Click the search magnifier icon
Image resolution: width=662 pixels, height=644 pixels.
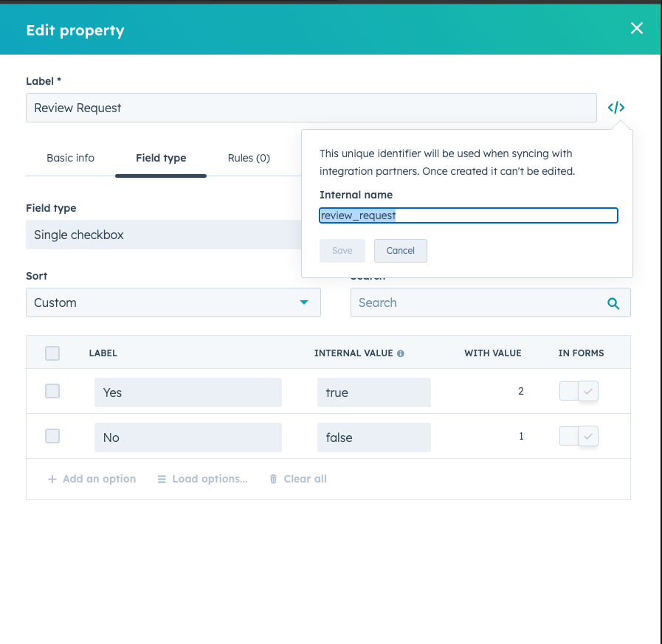click(613, 303)
